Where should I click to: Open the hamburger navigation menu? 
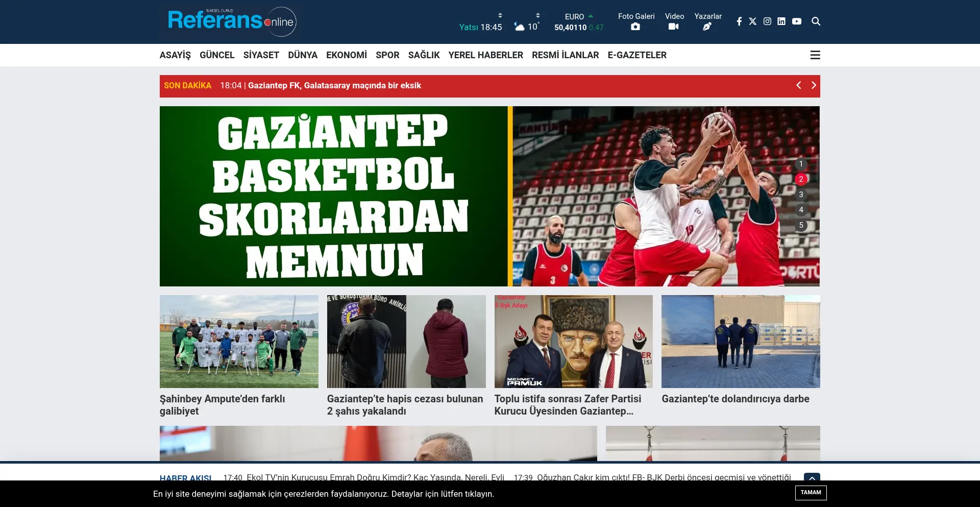(x=815, y=55)
